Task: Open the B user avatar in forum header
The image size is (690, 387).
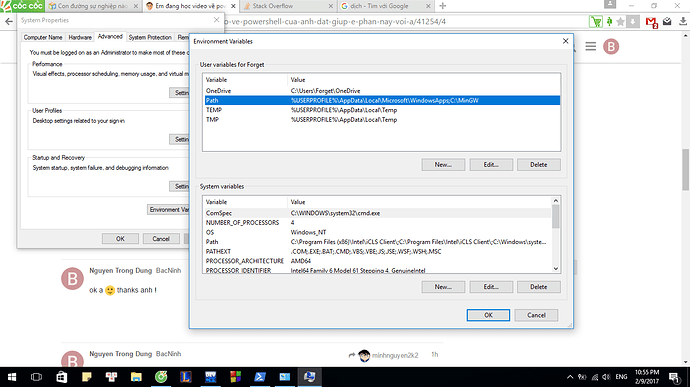Action: click(x=611, y=46)
